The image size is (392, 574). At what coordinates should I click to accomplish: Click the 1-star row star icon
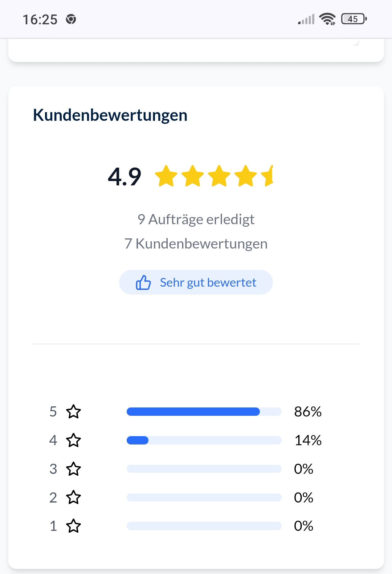point(73,526)
